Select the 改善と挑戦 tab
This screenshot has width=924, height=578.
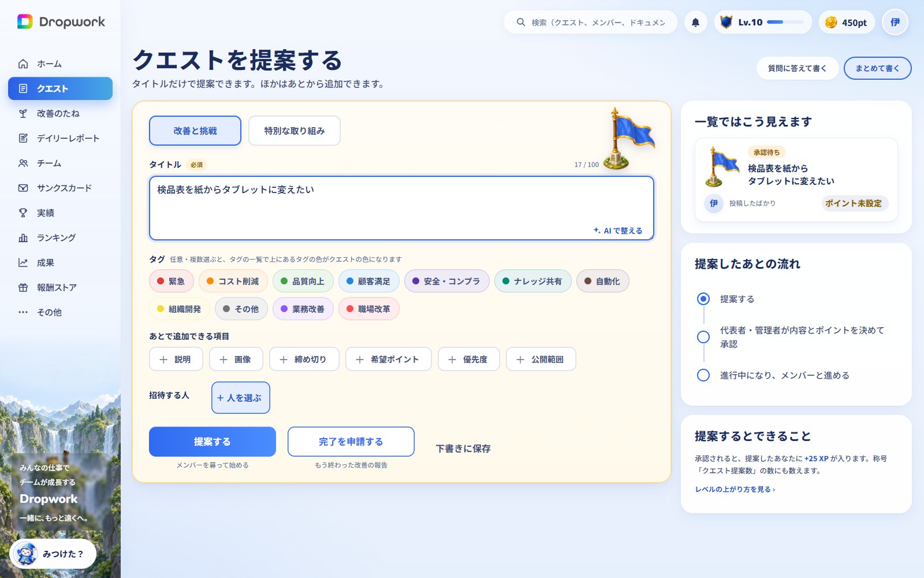click(195, 131)
